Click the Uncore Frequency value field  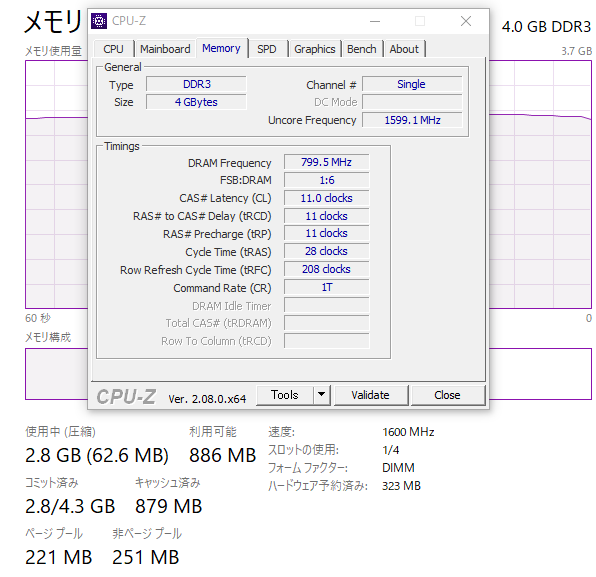[x=412, y=120]
